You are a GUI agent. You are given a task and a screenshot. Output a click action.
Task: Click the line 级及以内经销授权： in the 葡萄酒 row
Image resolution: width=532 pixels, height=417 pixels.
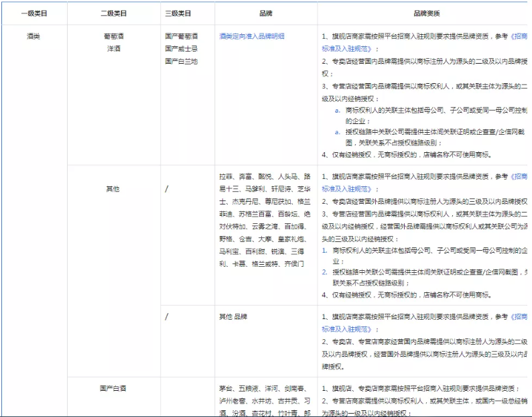(350, 99)
